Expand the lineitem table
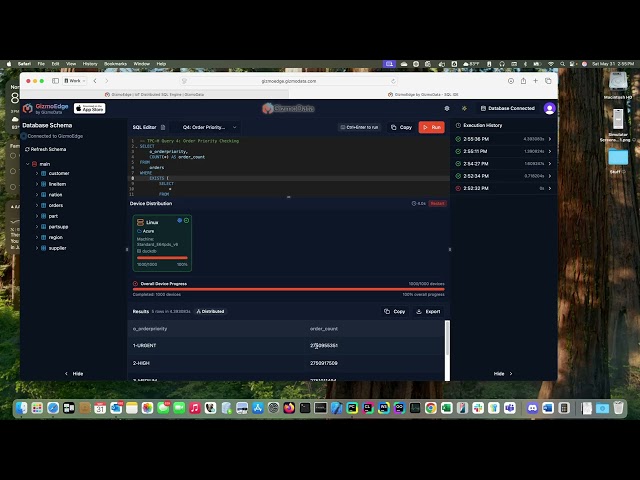 37,184
